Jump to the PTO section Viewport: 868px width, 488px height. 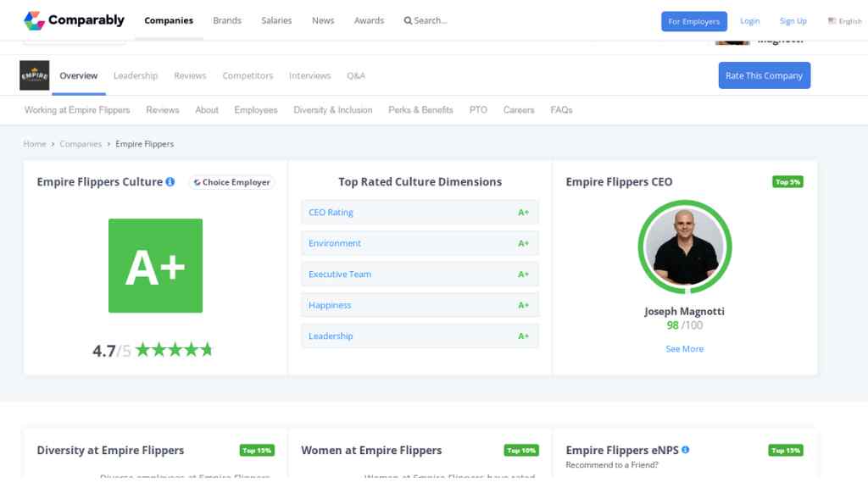click(478, 110)
